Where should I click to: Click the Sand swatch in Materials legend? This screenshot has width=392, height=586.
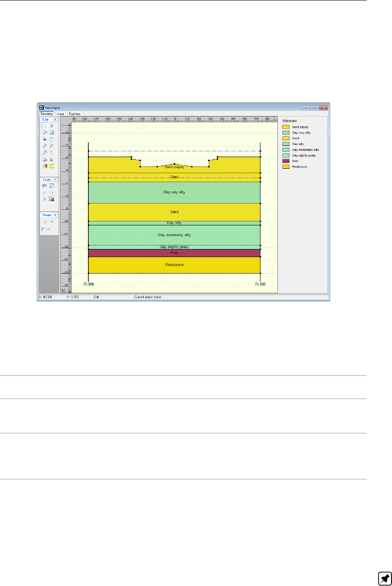[285, 138]
